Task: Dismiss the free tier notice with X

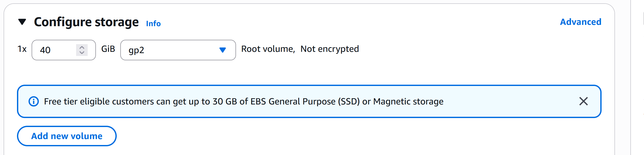Action: coord(584,101)
